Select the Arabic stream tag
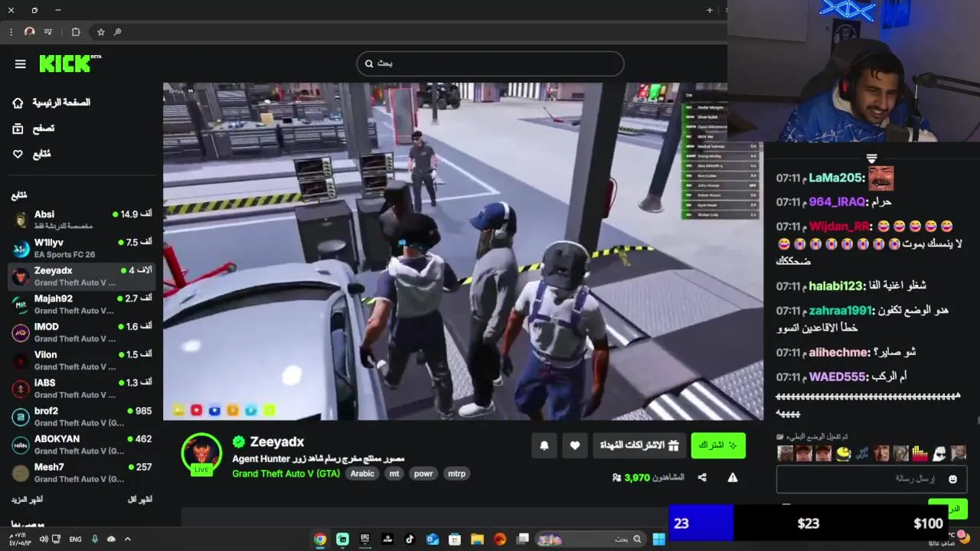Screen dimensions: 980x551 coord(362,474)
